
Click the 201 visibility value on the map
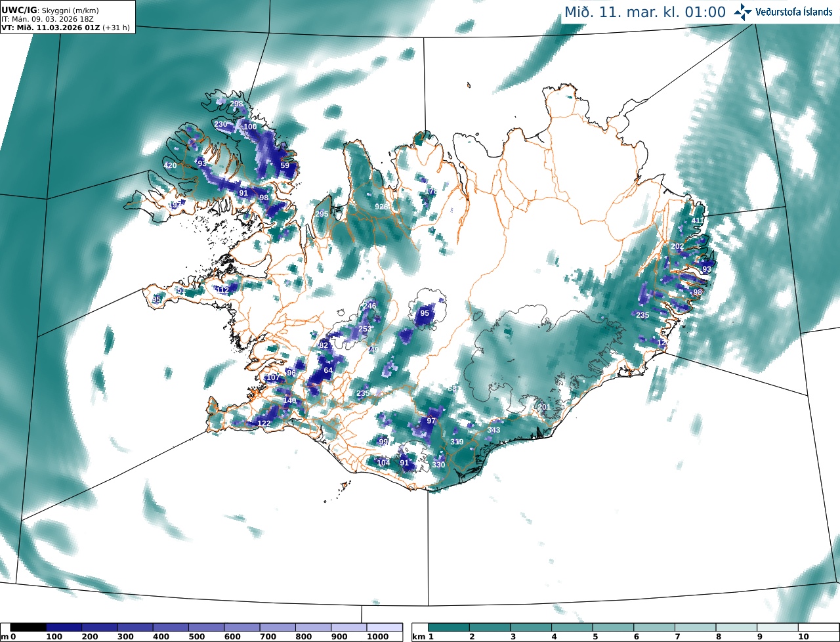544,407
